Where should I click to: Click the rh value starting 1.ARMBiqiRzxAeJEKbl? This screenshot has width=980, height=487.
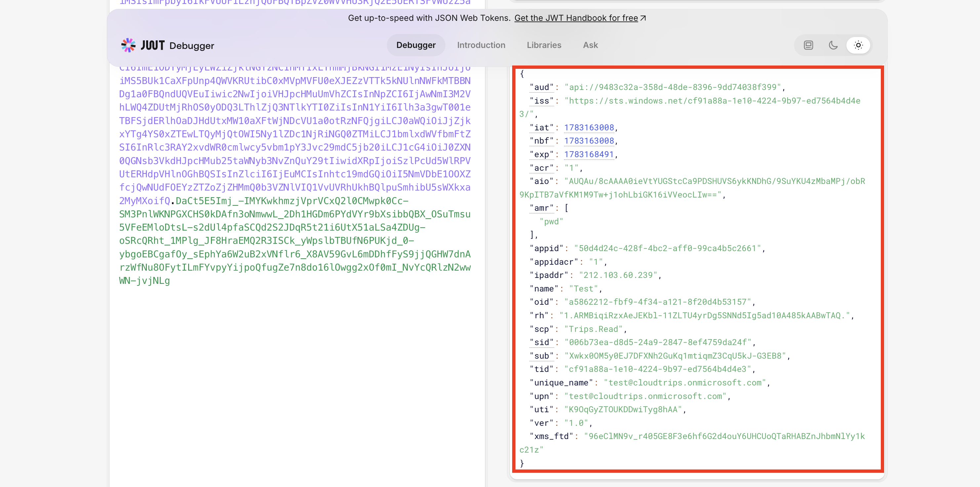[x=705, y=316]
